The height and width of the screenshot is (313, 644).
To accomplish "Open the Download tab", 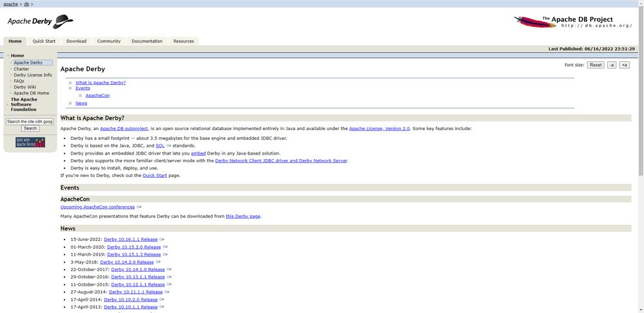I will pos(77,41).
